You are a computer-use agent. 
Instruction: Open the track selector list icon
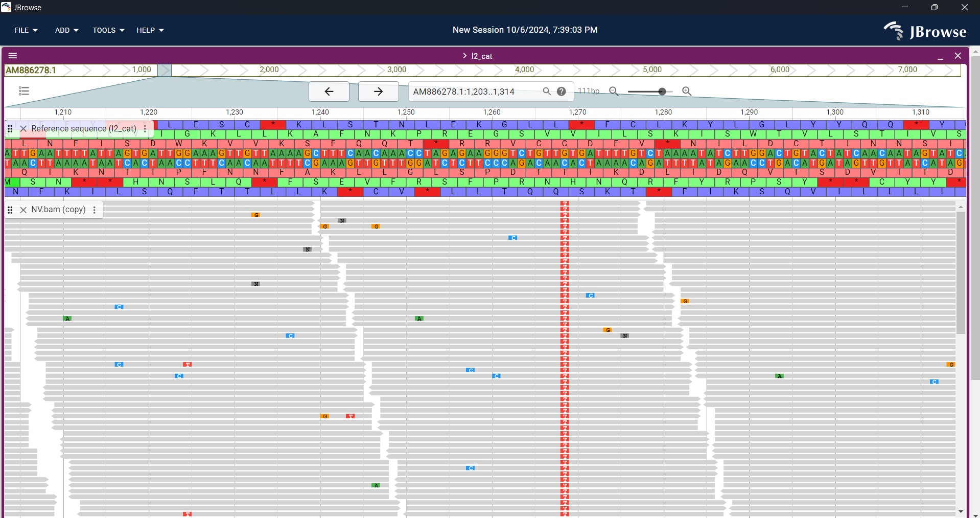point(24,92)
